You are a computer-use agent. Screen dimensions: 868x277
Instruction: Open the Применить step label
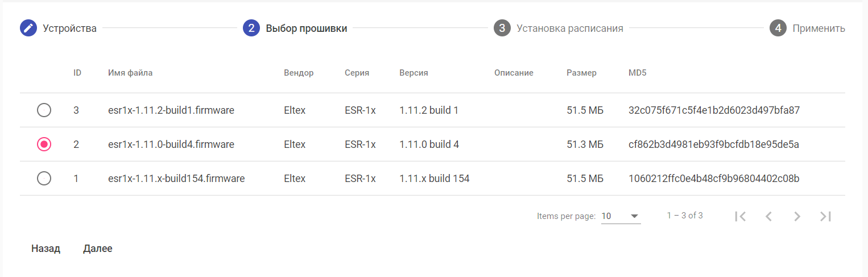[819, 28]
